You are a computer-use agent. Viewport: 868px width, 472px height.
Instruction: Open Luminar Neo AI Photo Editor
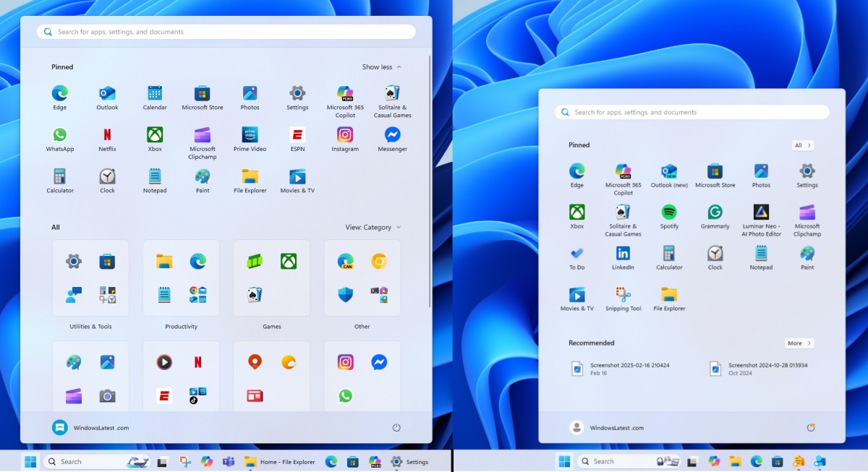pos(761,220)
